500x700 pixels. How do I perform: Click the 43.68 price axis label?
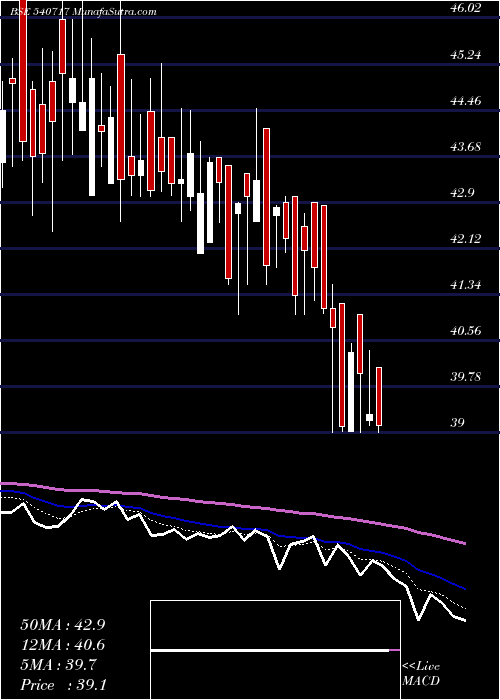[466, 147]
